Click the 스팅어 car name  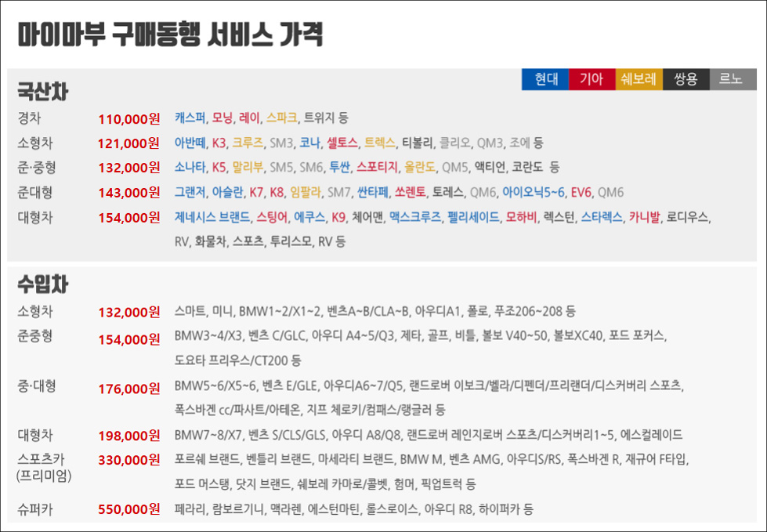pos(272,217)
